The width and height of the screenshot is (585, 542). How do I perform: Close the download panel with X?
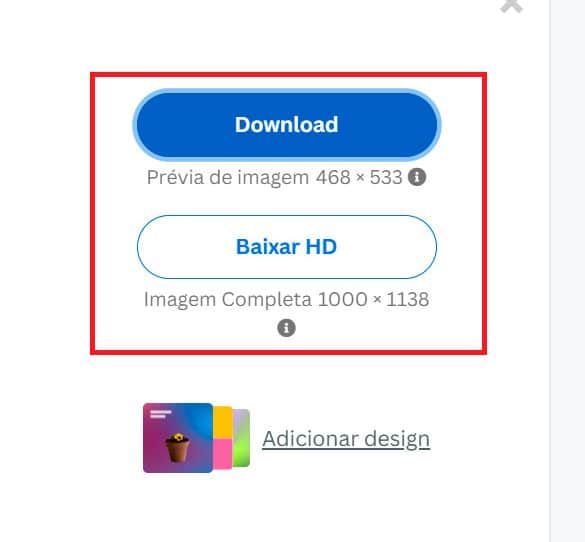coord(512,5)
